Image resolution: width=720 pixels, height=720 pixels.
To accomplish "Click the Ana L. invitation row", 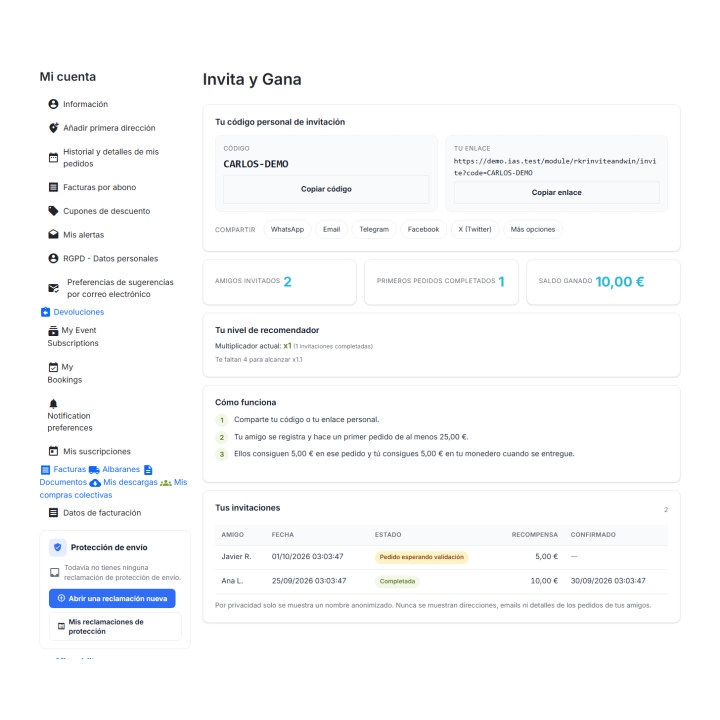I will coord(441,581).
